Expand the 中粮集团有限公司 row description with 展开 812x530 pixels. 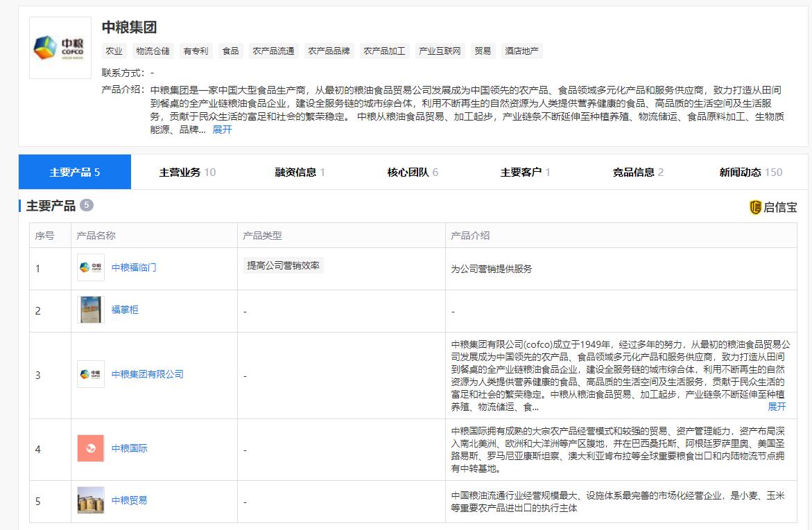click(776, 407)
